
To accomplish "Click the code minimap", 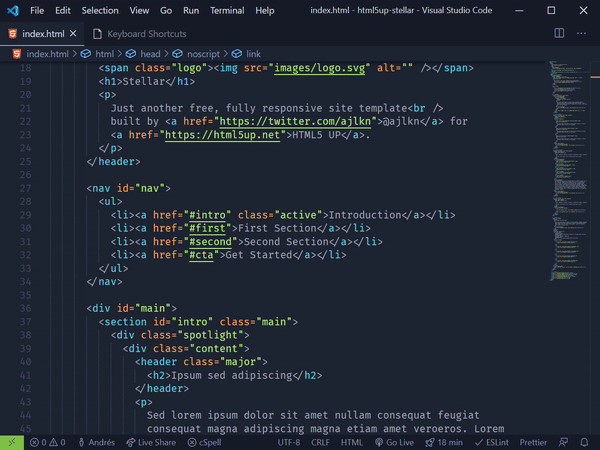I will click(569, 170).
